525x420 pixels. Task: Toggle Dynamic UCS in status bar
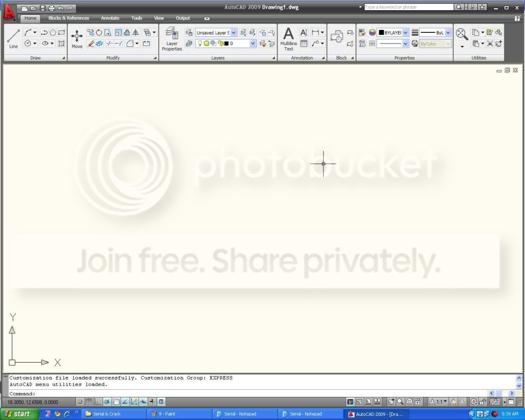(x=134, y=402)
